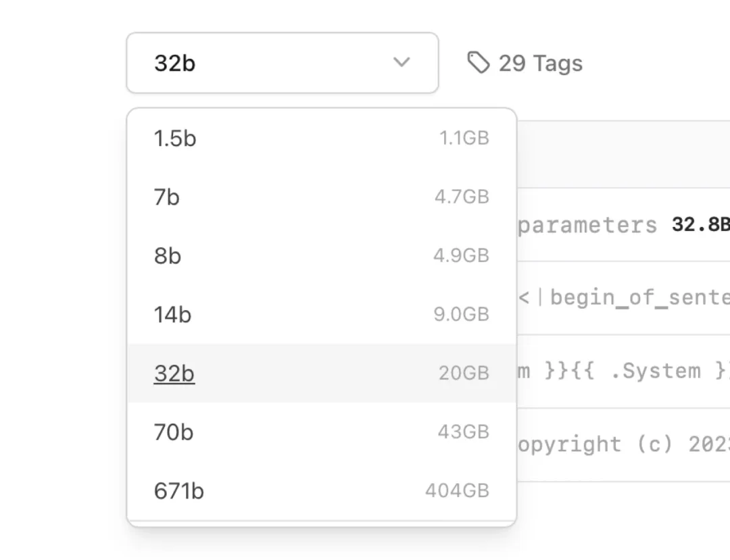The width and height of the screenshot is (730, 560).
Task: Click the 1.1GB size label
Action: pyautogui.click(x=464, y=138)
